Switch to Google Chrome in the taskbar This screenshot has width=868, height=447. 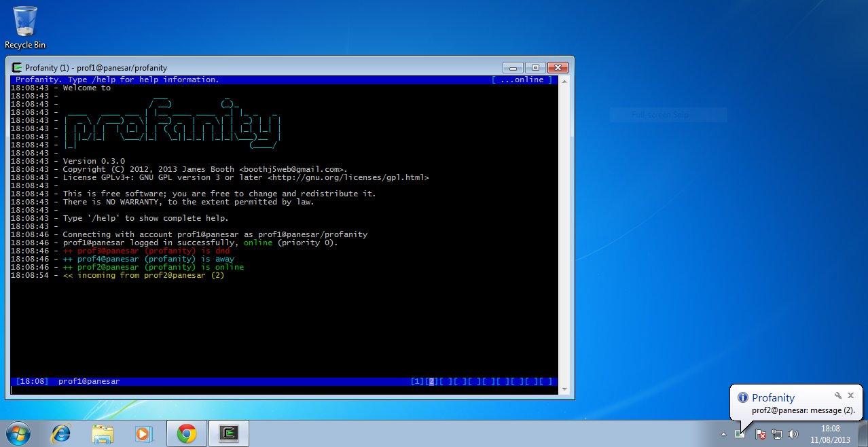pos(187,433)
